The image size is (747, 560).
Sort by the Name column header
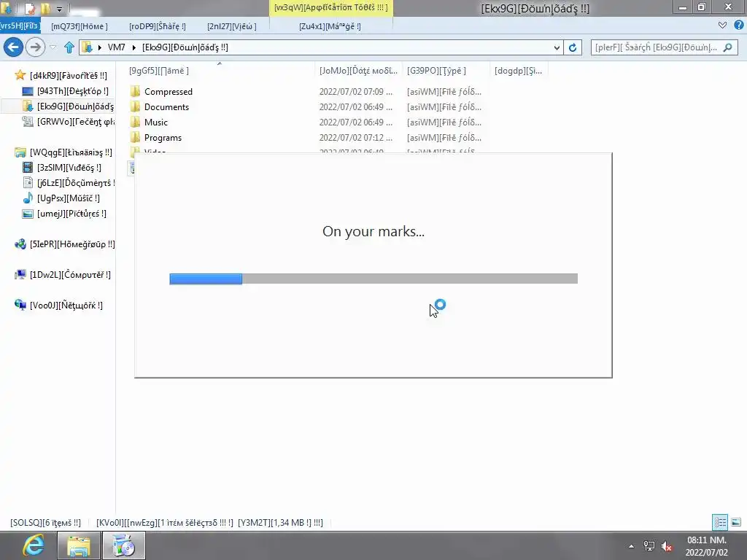[158, 71]
